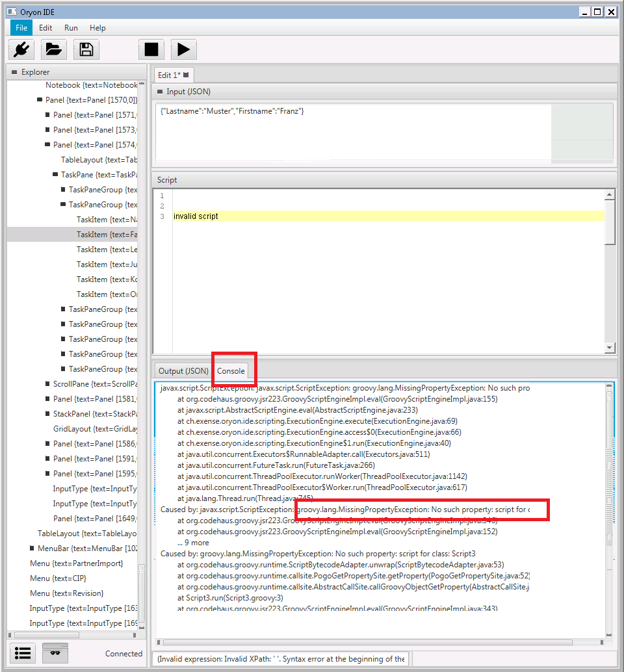Open the Help menu
The height and width of the screenshot is (672, 624).
(97, 28)
